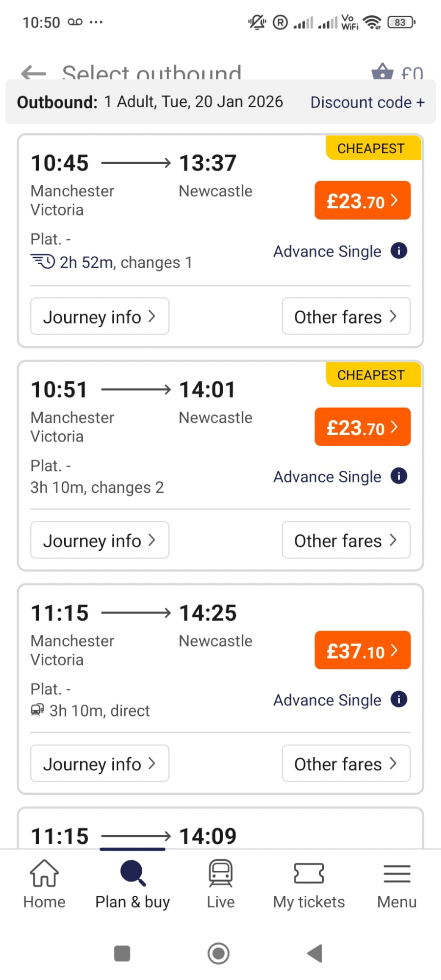
Task: Select £23.70 fare for 10:45 train
Action: click(362, 200)
